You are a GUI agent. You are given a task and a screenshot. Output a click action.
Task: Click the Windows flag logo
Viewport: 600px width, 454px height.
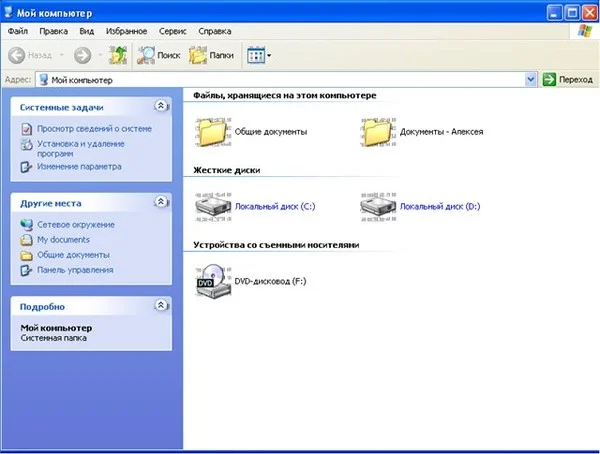585,31
